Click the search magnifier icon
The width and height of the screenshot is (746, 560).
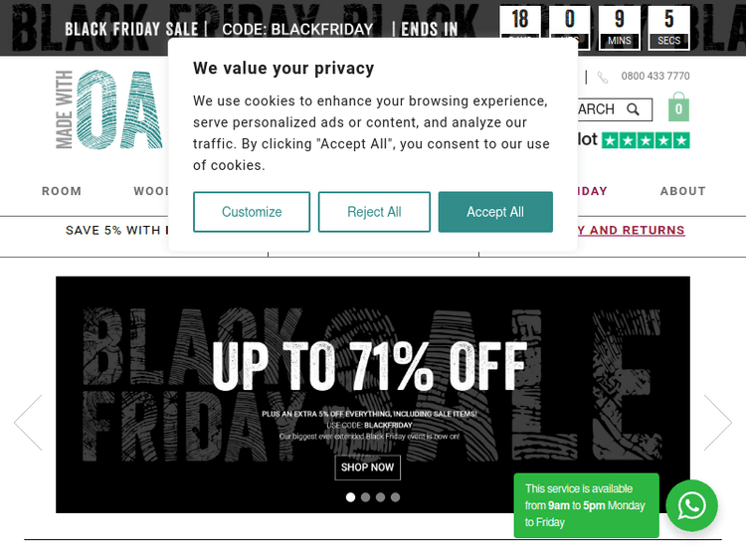pyautogui.click(x=634, y=109)
